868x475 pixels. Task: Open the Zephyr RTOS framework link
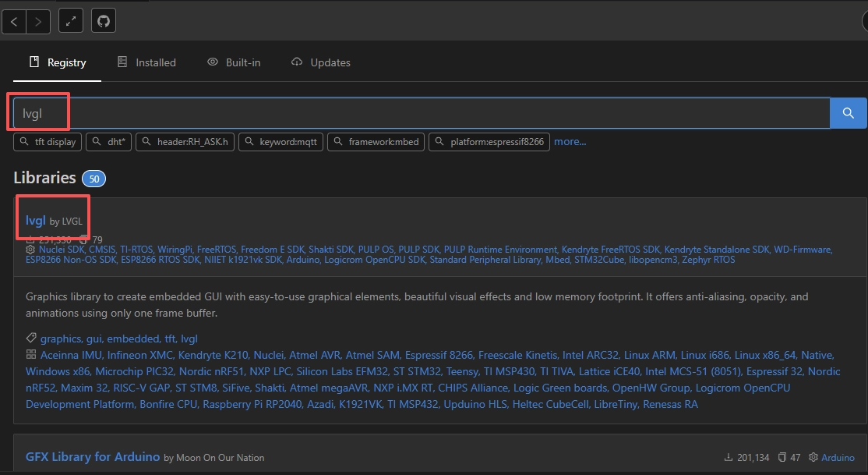pyautogui.click(x=708, y=260)
